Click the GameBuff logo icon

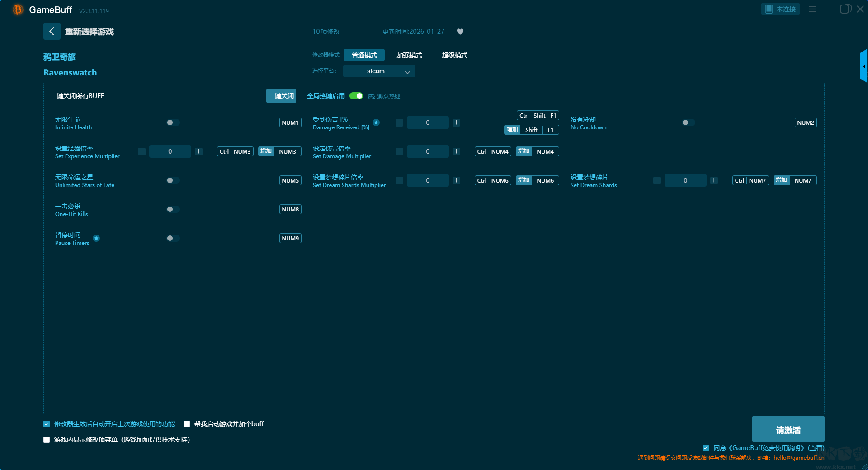18,9
